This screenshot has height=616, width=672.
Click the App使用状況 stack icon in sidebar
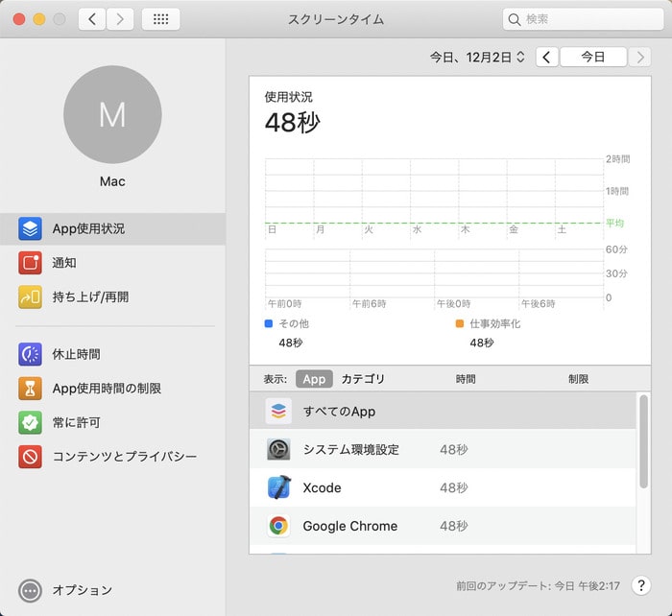30,229
